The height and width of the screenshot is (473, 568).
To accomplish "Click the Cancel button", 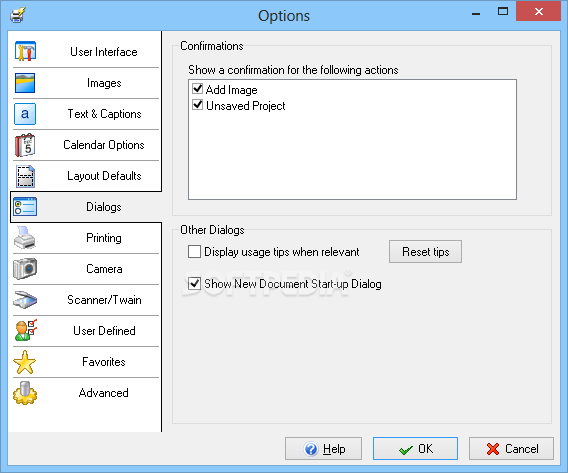I will click(x=511, y=449).
